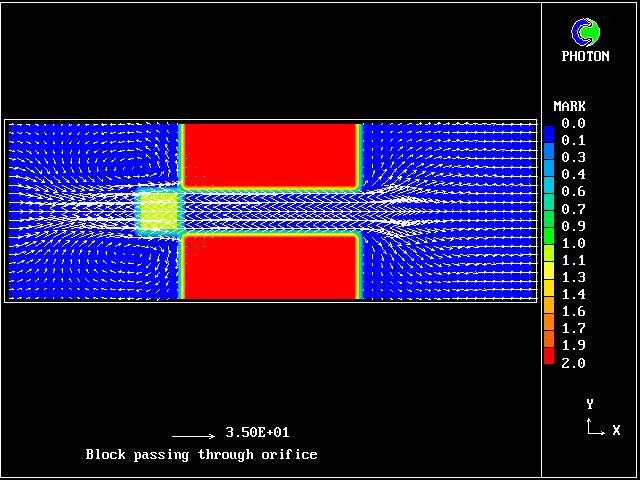The image size is (640, 480).
Task: Click the 0.3 legend value label
Action: (573, 157)
